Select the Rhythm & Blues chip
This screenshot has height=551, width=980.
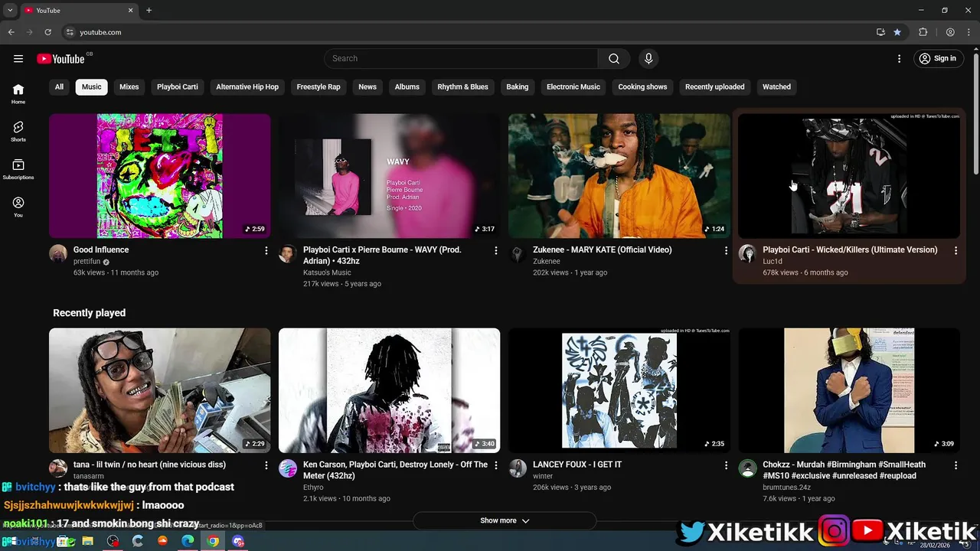(462, 87)
